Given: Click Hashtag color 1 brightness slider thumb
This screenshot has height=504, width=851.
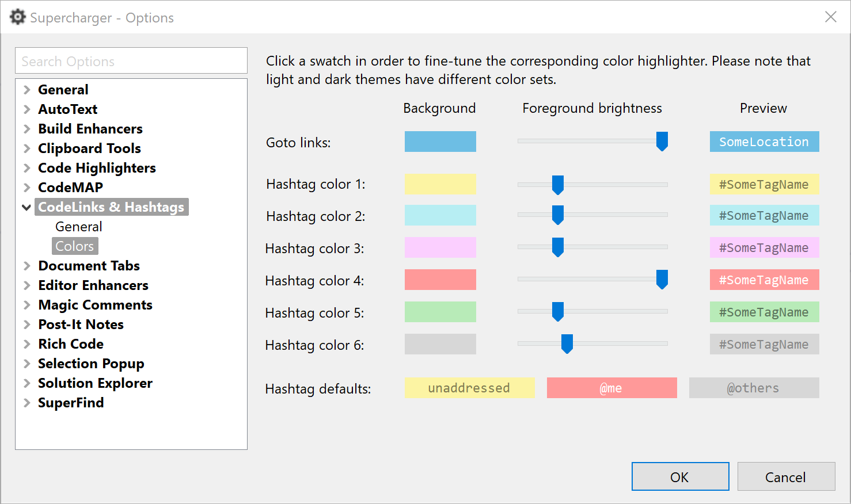Looking at the screenshot, I should point(558,185).
